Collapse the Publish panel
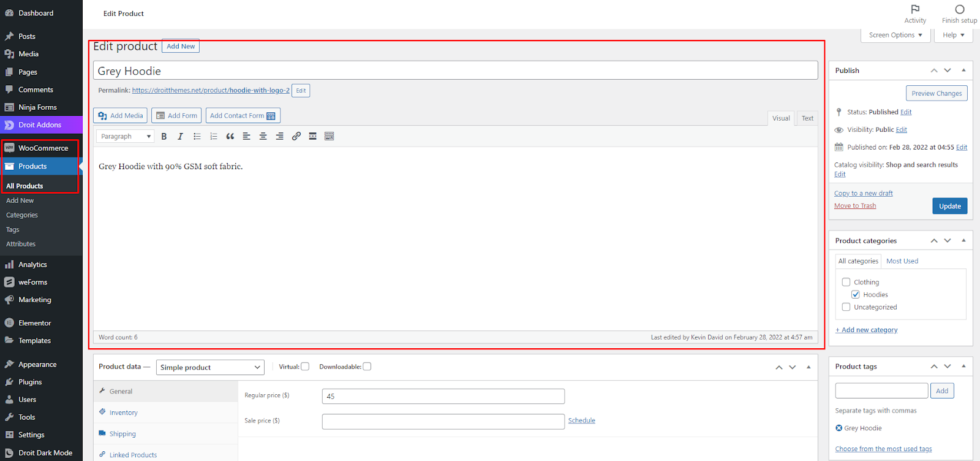This screenshot has height=461, width=980. [x=963, y=70]
